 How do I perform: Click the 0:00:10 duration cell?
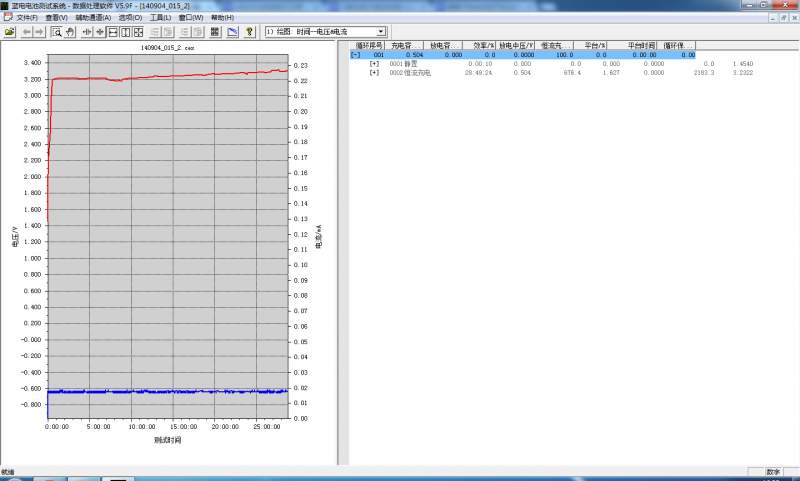tap(480, 64)
